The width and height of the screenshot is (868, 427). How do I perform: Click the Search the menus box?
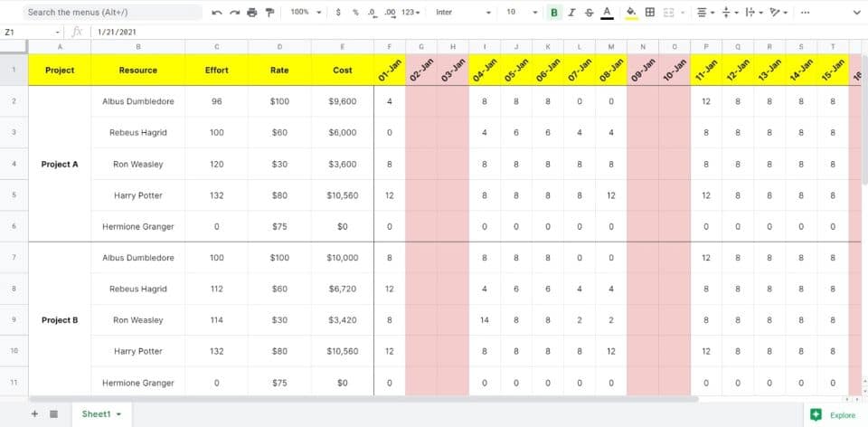[112, 12]
